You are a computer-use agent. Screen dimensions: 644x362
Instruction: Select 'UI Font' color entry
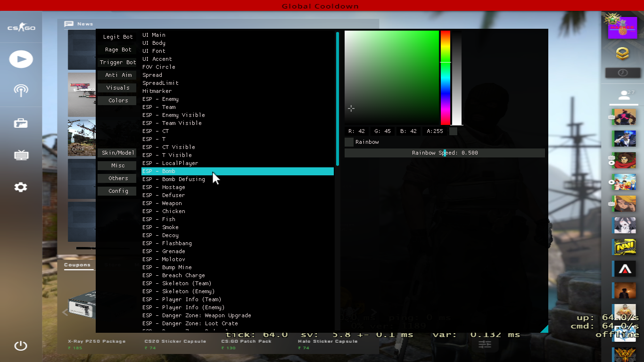point(238,51)
